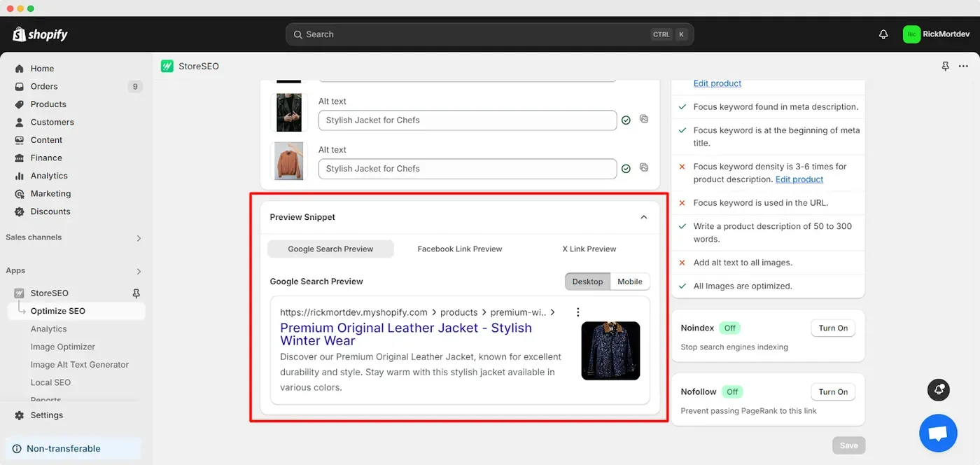Open Image Optimizer menu item
This screenshot has width=980, height=465.
(x=63, y=347)
